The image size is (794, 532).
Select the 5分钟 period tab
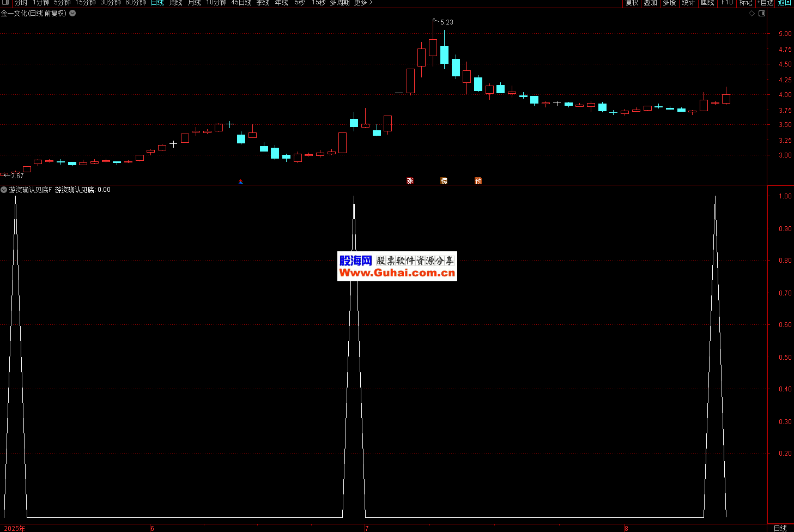(62, 3)
